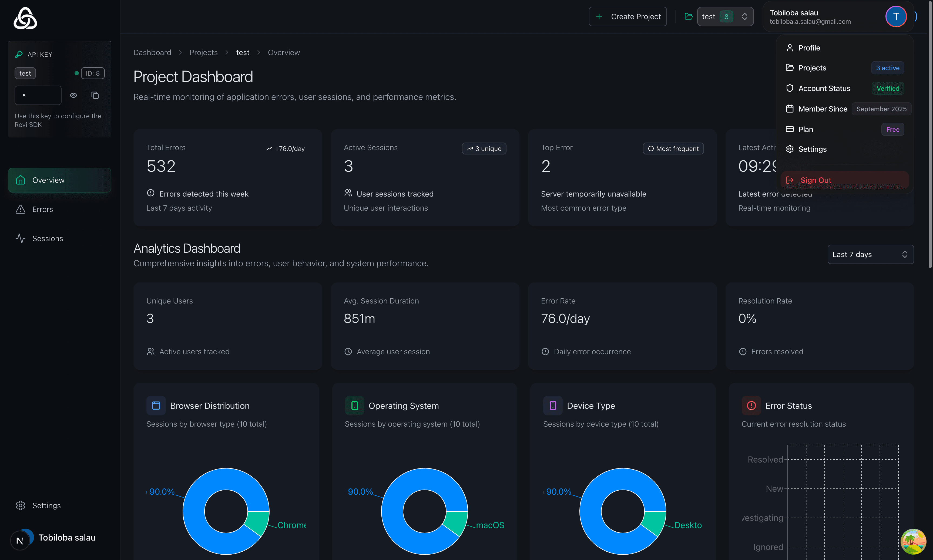This screenshot has height=560, width=933.
Task: Click the T avatar in the top right
Action: click(x=895, y=16)
